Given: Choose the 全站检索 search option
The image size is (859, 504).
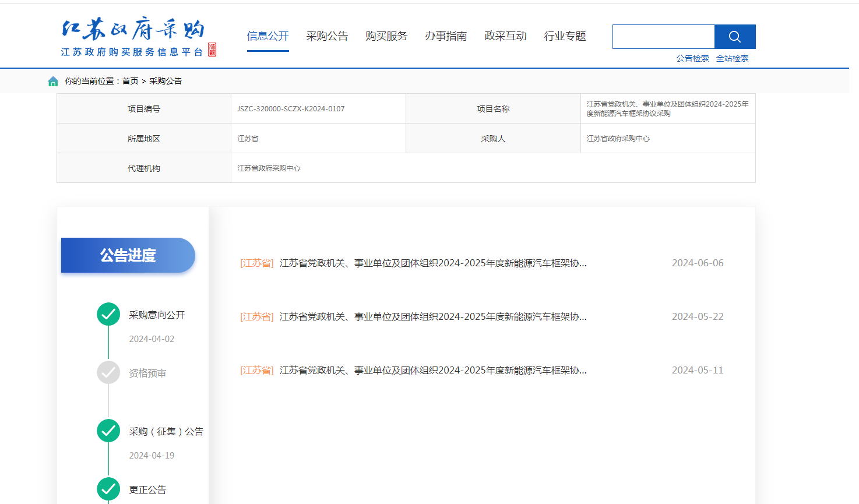Looking at the screenshot, I should pos(732,58).
